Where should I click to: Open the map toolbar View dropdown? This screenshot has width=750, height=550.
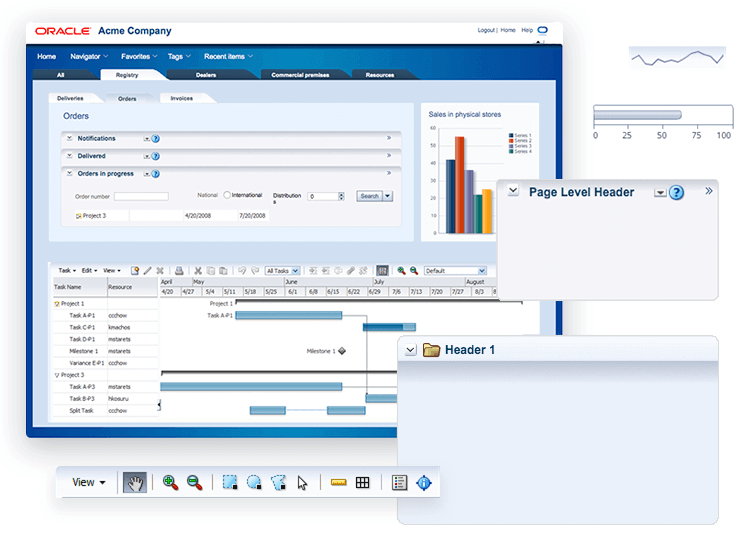pyautogui.click(x=88, y=483)
